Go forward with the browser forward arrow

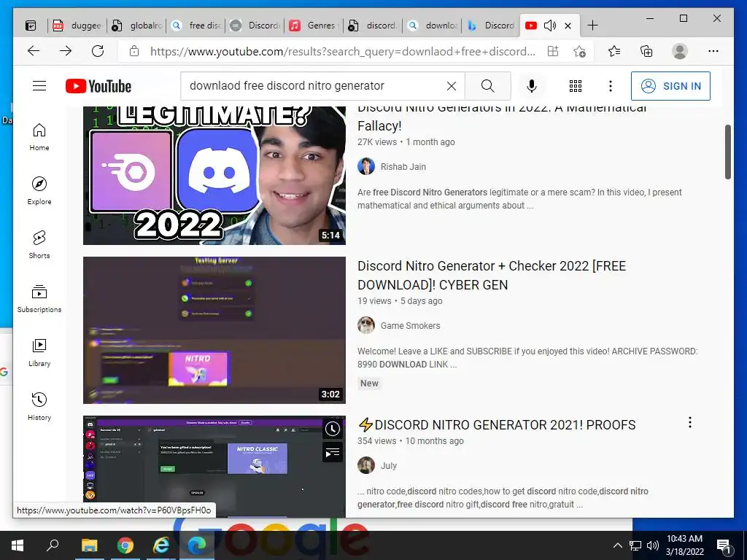(x=65, y=51)
